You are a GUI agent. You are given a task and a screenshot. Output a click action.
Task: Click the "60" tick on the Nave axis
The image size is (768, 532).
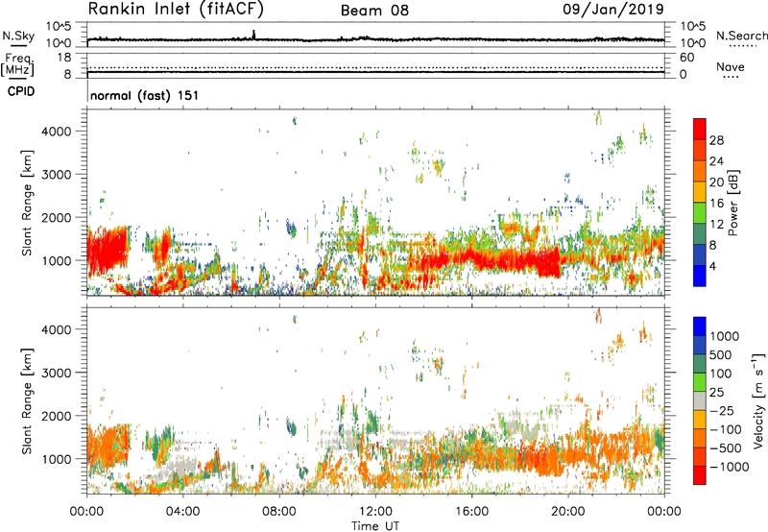(686, 58)
